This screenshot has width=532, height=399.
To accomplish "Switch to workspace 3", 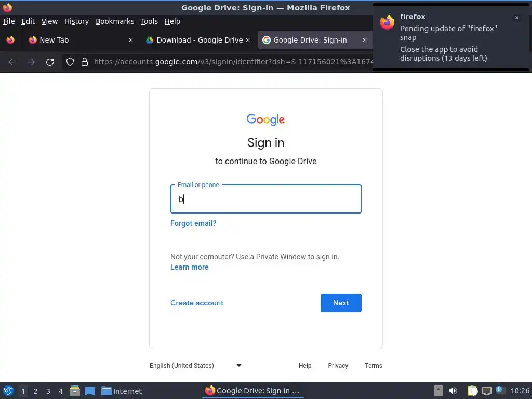I will pos(48,391).
